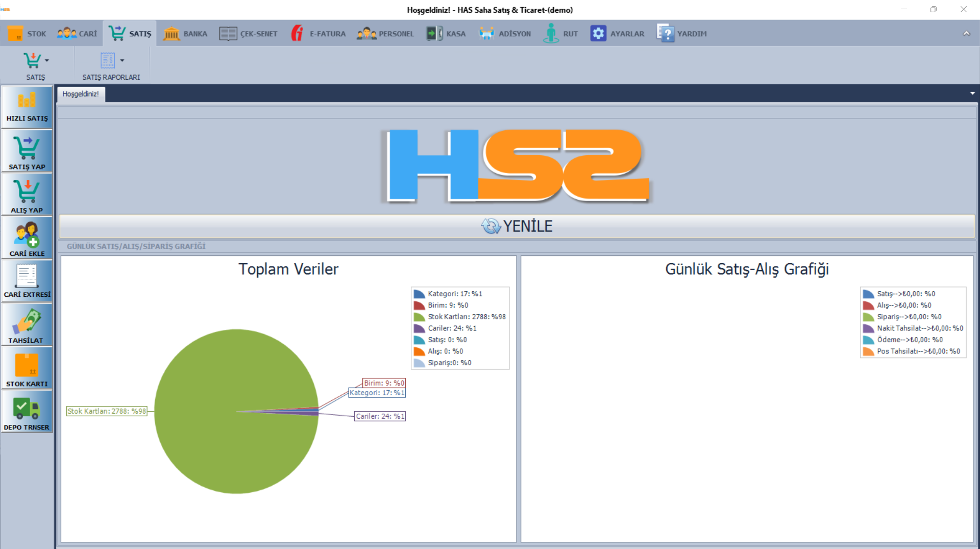Switch to the Stok ribbon tab

tap(27, 34)
